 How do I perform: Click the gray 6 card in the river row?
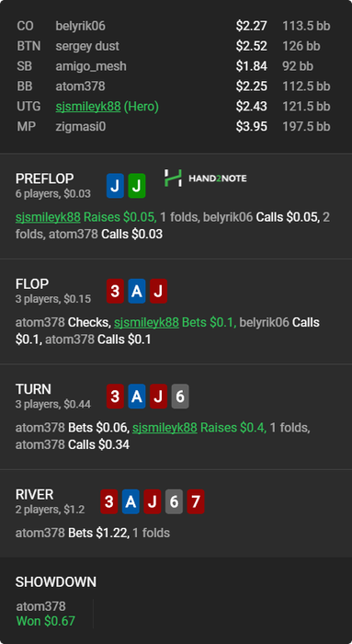pos(174,501)
